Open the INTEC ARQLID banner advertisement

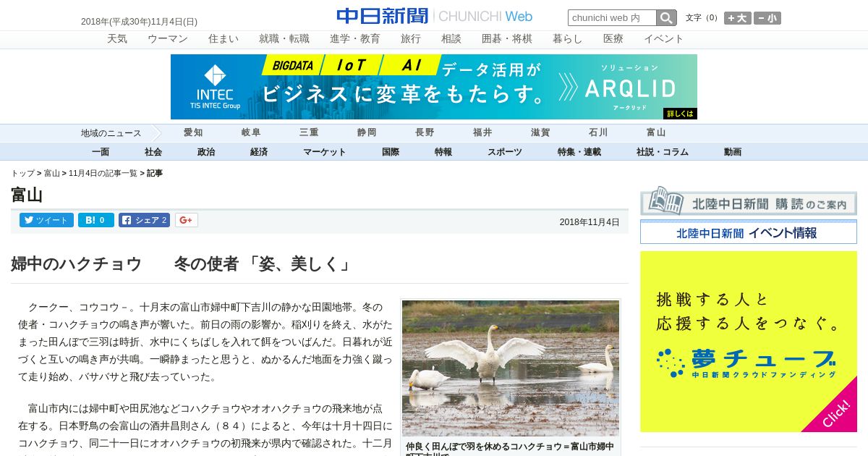point(434,87)
